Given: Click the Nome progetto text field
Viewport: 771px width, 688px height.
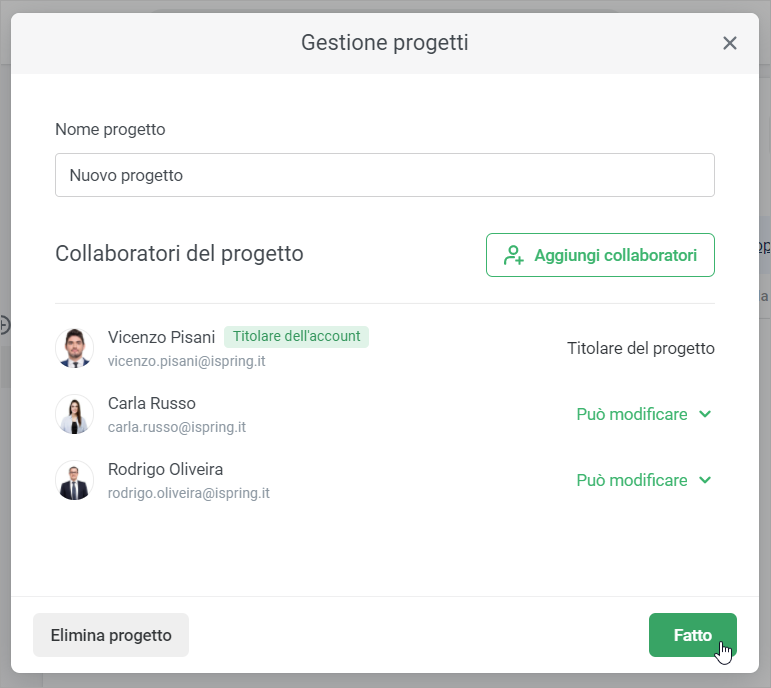Looking at the screenshot, I should pyautogui.click(x=385, y=175).
